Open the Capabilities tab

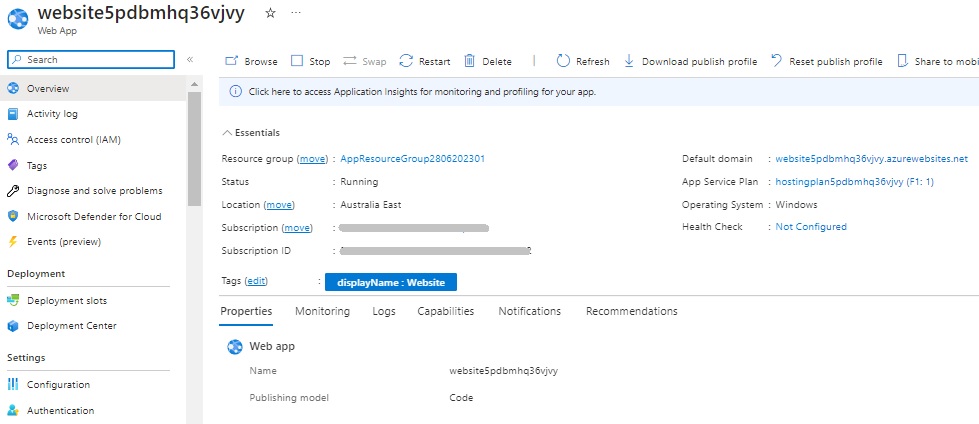446,311
